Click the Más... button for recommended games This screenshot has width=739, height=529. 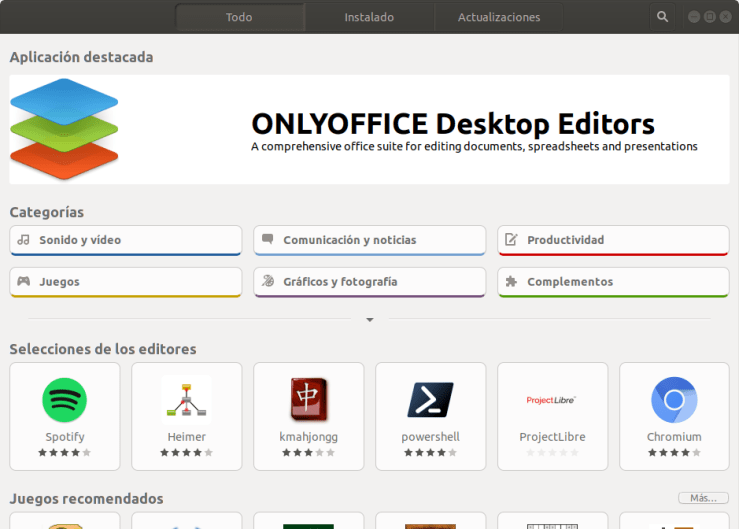703,498
